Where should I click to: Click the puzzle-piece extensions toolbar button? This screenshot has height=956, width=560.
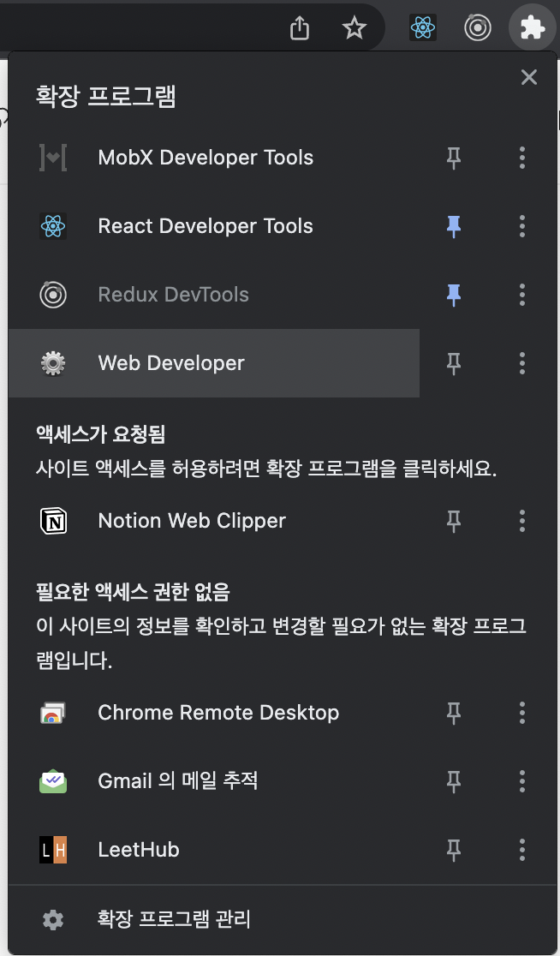[532, 27]
